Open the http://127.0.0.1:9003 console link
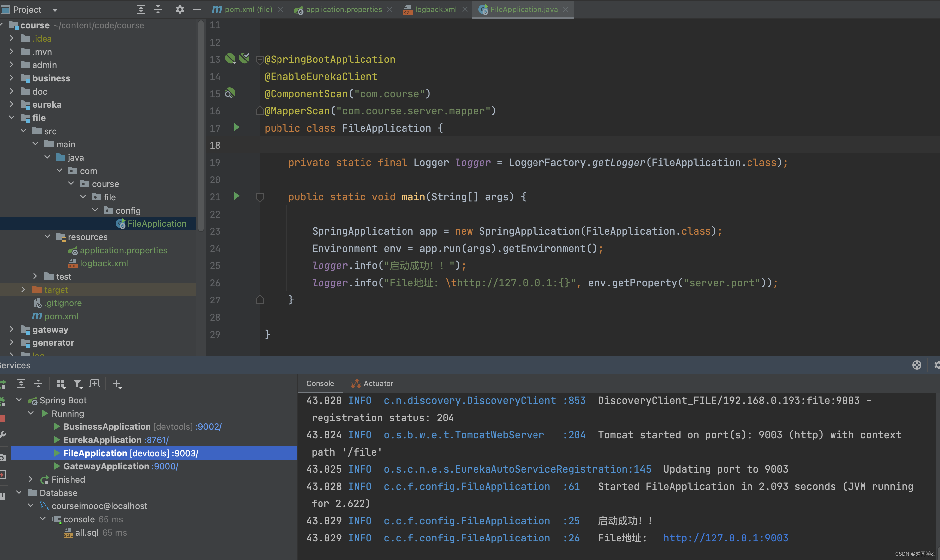Viewport: 940px width, 560px height. coord(726,538)
